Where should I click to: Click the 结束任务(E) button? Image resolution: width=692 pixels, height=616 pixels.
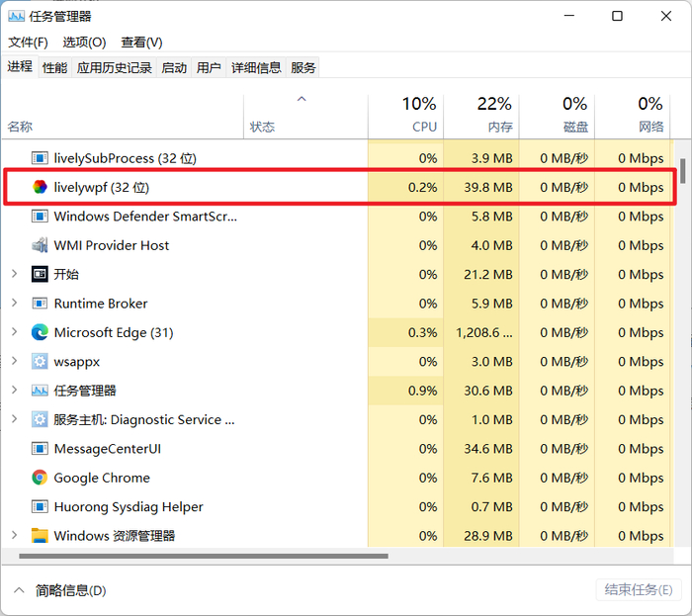tap(639, 590)
